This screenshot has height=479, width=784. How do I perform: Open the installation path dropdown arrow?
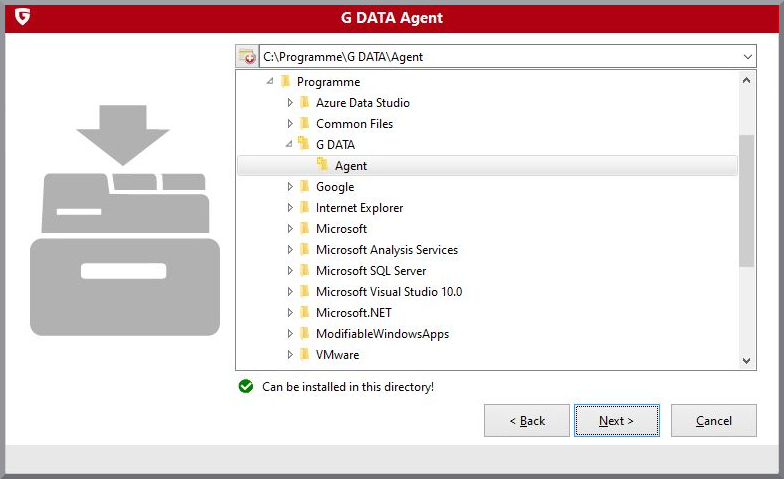coord(748,56)
